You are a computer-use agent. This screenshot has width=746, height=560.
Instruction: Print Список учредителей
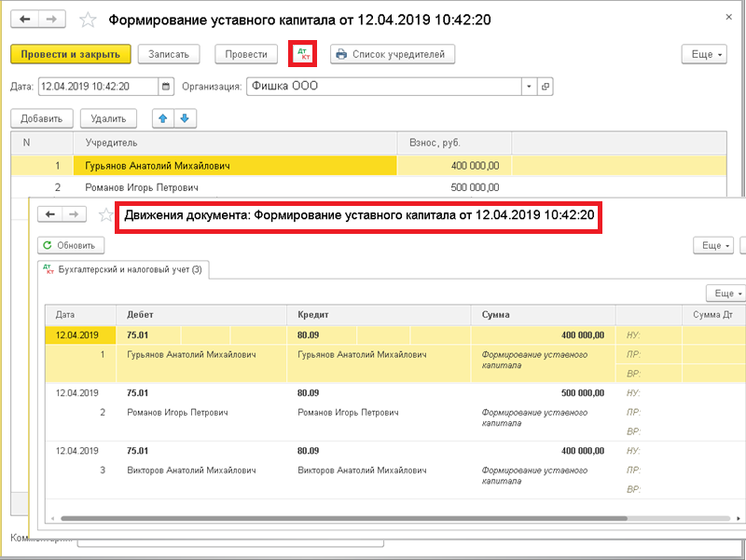tap(393, 54)
